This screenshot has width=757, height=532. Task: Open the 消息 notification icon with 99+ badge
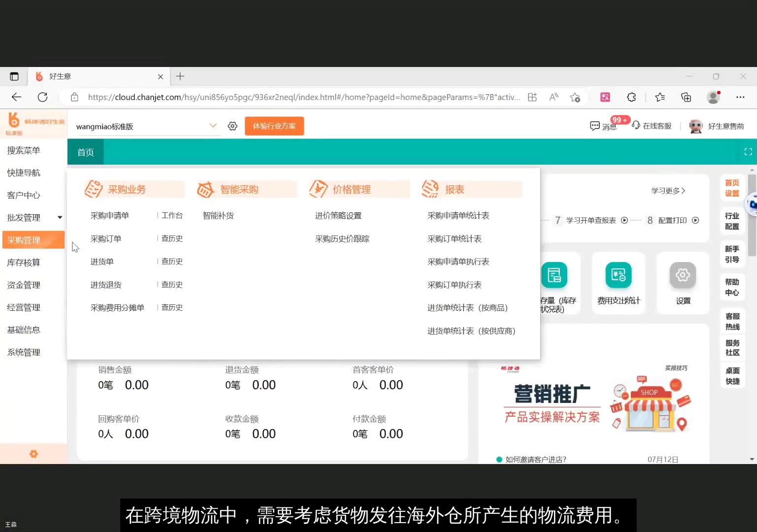click(595, 126)
